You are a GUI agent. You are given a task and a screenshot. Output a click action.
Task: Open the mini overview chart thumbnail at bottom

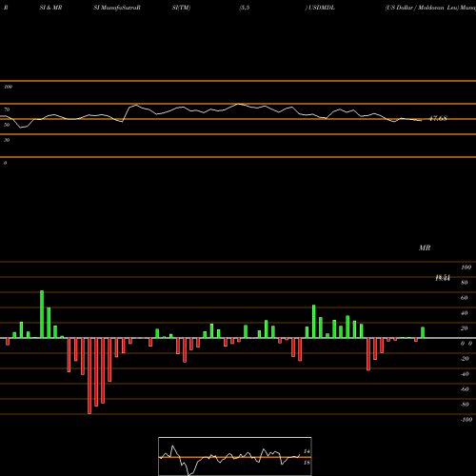pyautogui.click(x=235, y=456)
